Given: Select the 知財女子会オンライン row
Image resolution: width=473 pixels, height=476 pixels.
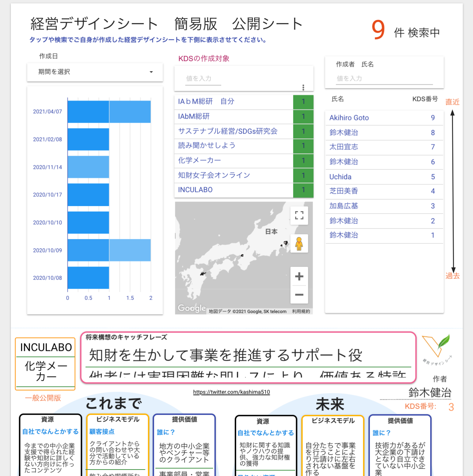Looking at the screenshot, I should pyautogui.click(x=244, y=175).
